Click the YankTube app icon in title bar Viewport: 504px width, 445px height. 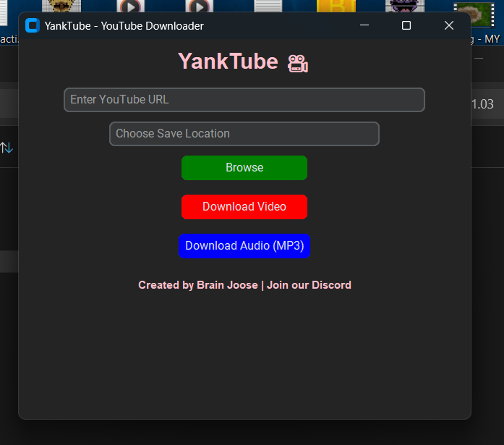[33, 26]
